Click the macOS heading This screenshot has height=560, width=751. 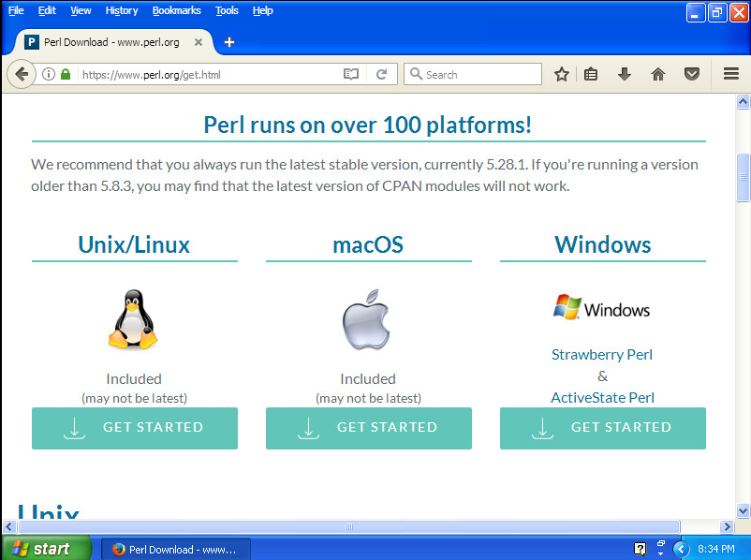click(x=368, y=244)
